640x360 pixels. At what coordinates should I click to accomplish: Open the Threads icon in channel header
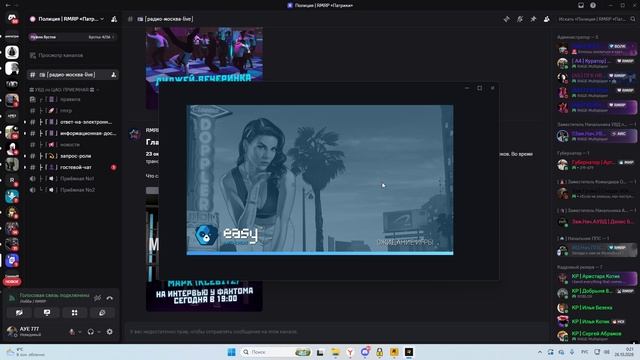[507, 19]
